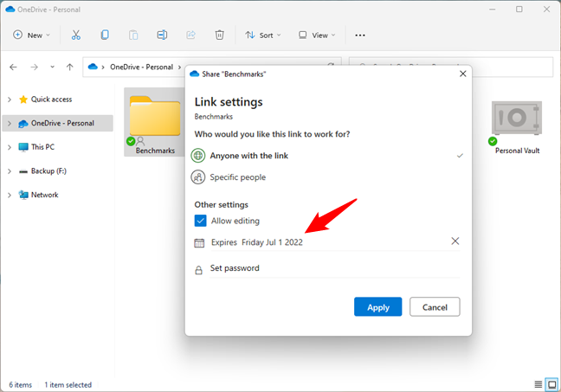This screenshot has height=392, width=561.
Task: Open the New item menu
Action: (x=31, y=35)
